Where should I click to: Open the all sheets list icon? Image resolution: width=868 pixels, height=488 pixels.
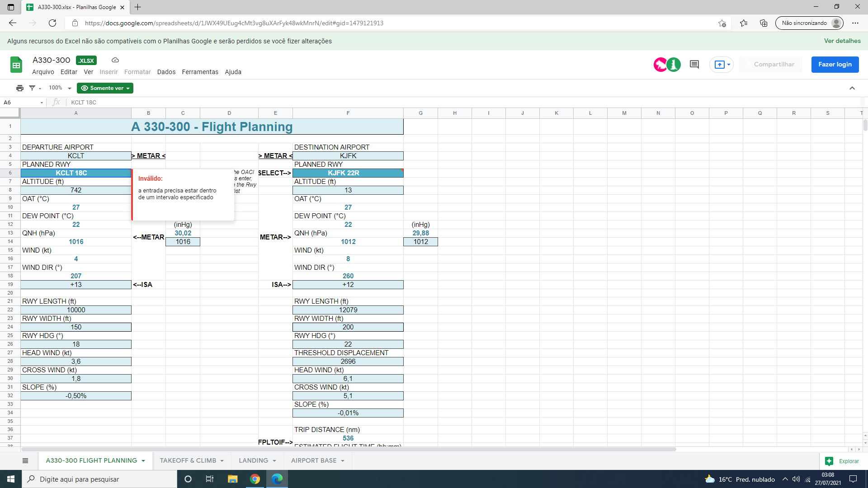click(x=25, y=460)
